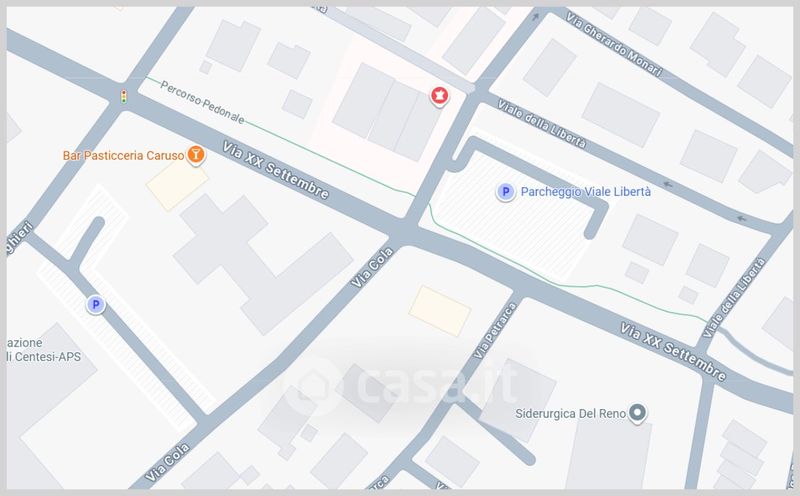Click the traffic light icon at the intersection
Viewport: 800px width, 496px height.
pos(123,96)
